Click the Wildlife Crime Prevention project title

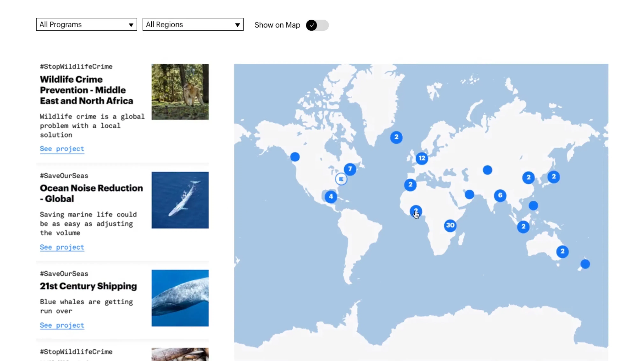[x=87, y=90]
